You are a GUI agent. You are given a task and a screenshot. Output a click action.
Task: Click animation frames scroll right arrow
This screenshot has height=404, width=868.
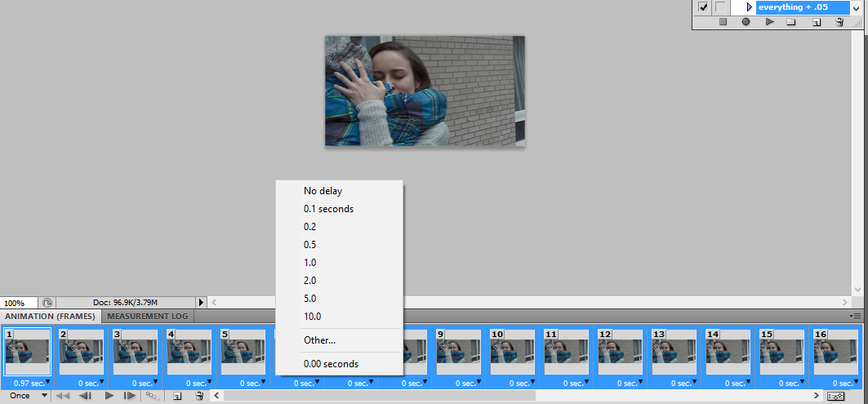tap(816, 396)
